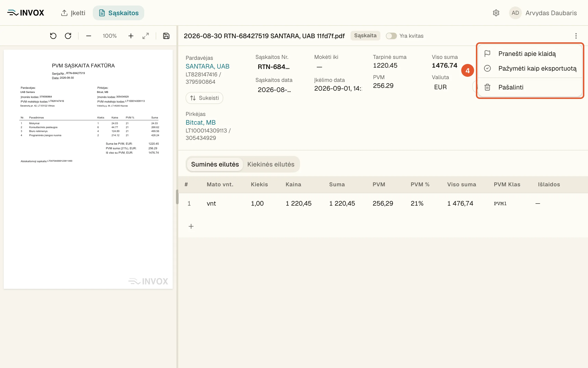This screenshot has height=368, width=588.
Task: Edit invoice number RTN-684… field
Action: (274, 67)
